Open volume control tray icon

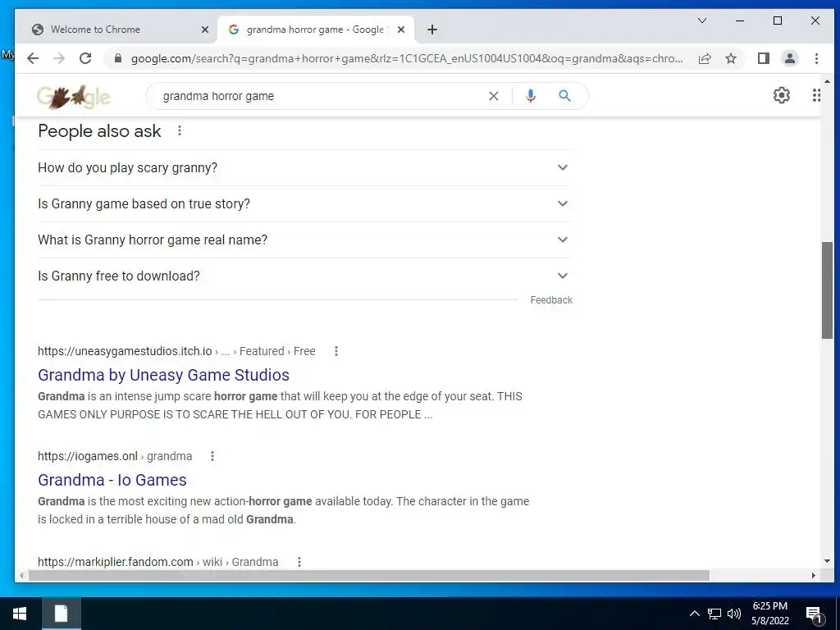click(734, 614)
